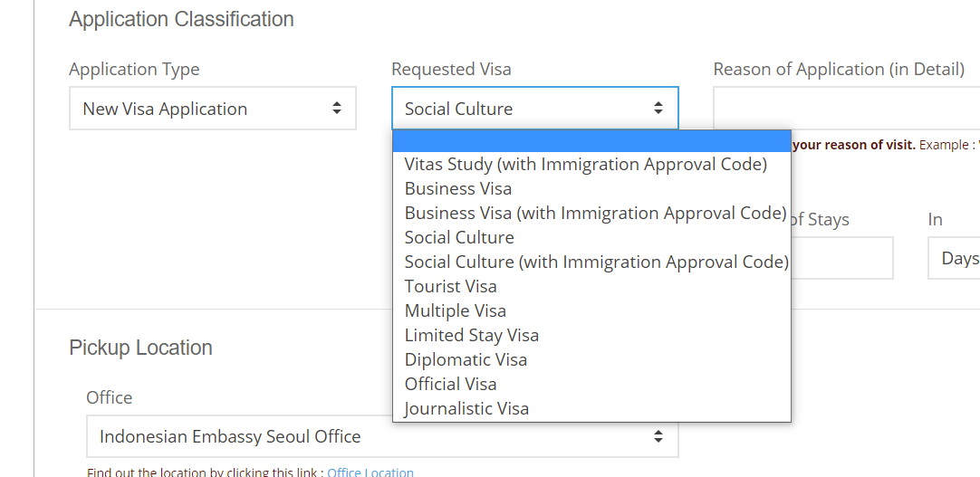This screenshot has width=980, height=477.
Task: Choose Business Visa option
Action: click(x=458, y=189)
